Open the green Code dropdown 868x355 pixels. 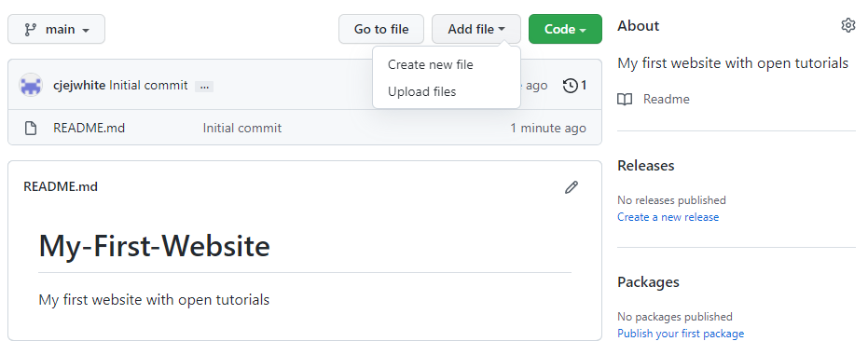pos(565,29)
